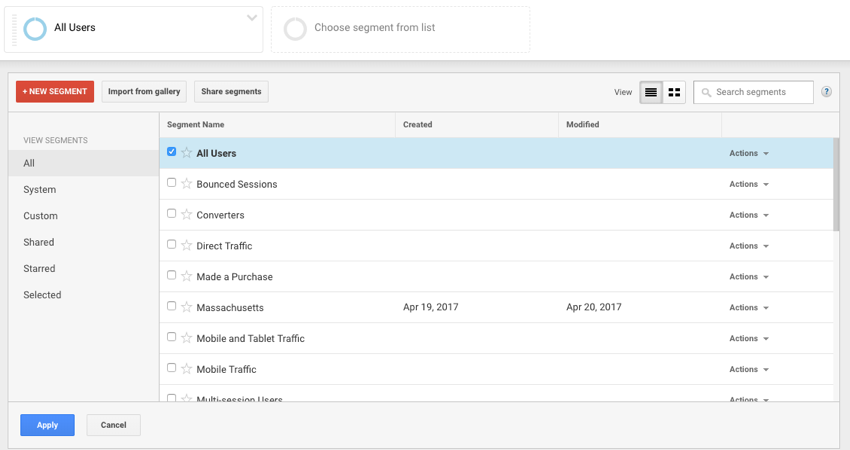Uncheck the All Users segment checkbox
The image size is (850, 450).
pyautogui.click(x=172, y=152)
